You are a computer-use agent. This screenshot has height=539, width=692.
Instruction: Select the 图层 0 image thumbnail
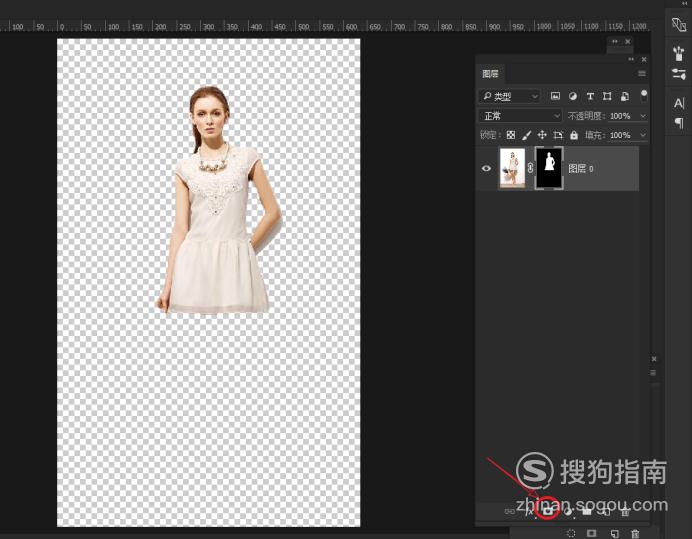point(512,168)
